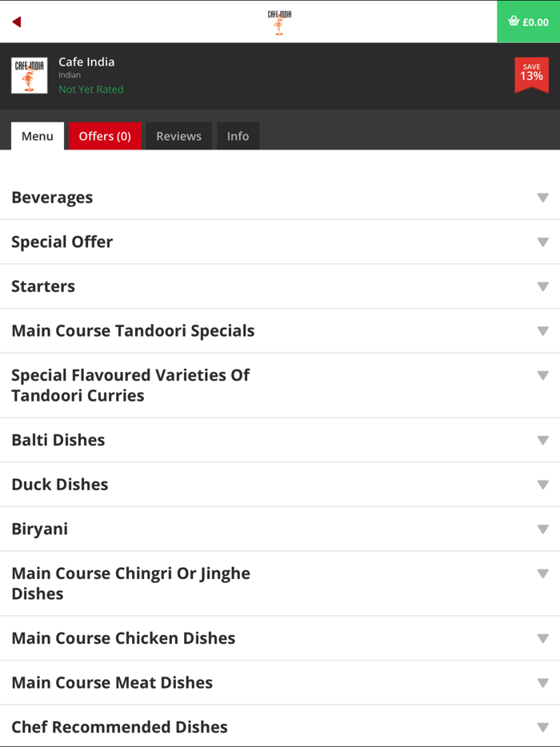This screenshot has height=747, width=560.
Task: Show the Duck Dishes list
Action: coord(60,485)
